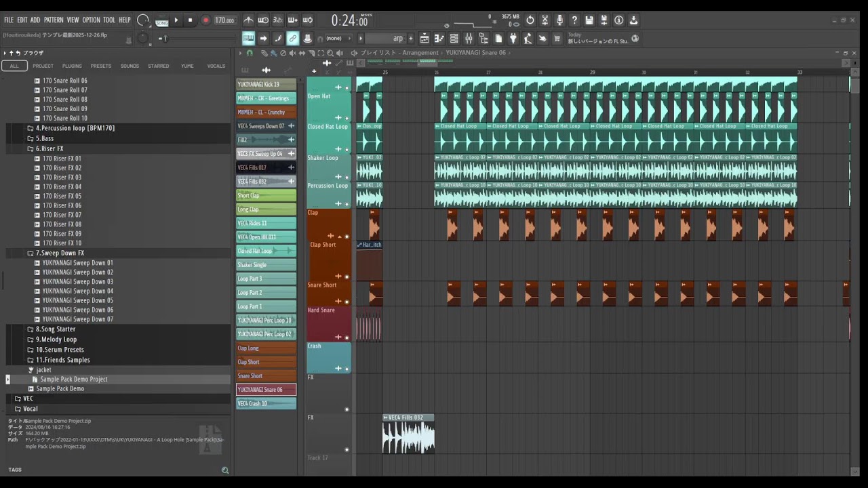Expand the 8.Song Starter folder
The height and width of the screenshot is (488, 868).
(x=51, y=329)
